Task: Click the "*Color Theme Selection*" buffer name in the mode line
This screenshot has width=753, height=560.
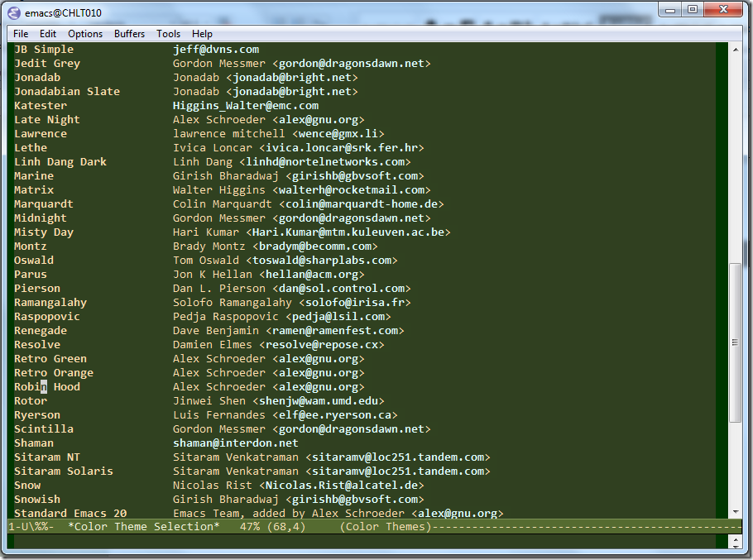Action: 144,526
